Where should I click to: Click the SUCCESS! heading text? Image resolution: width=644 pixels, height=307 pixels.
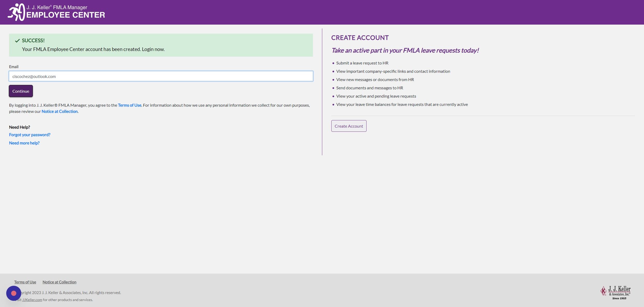[x=33, y=40]
